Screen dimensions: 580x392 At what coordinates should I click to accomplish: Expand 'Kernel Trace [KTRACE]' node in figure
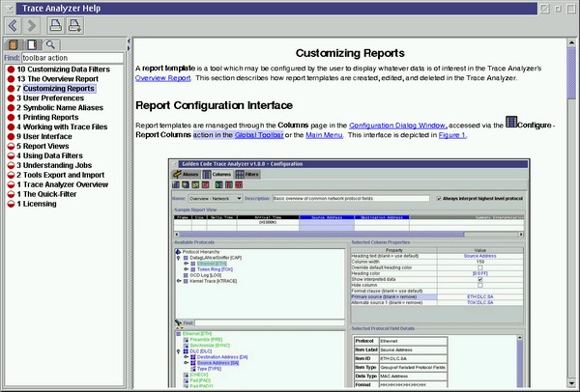point(179,281)
